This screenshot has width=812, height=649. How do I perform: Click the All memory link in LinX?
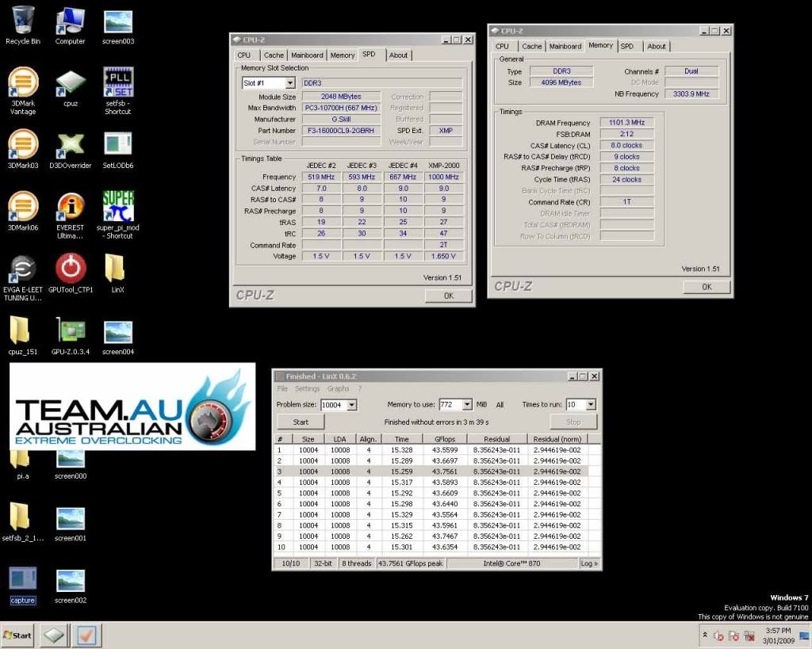500,405
